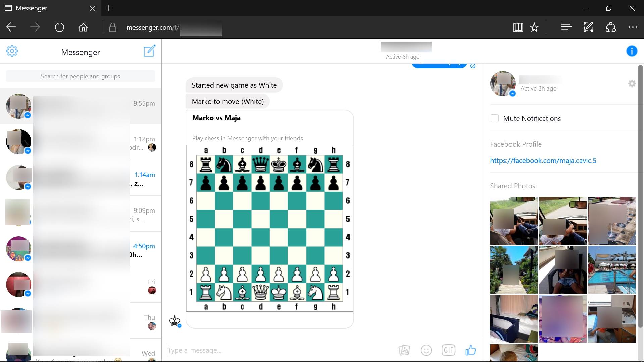Image resolution: width=644 pixels, height=362 pixels.
Task: Enable Mute Notifications checkbox
Action: pos(494,118)
